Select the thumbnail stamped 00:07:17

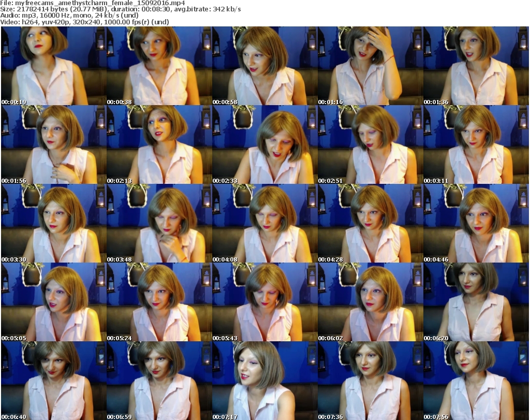(264, 381)
